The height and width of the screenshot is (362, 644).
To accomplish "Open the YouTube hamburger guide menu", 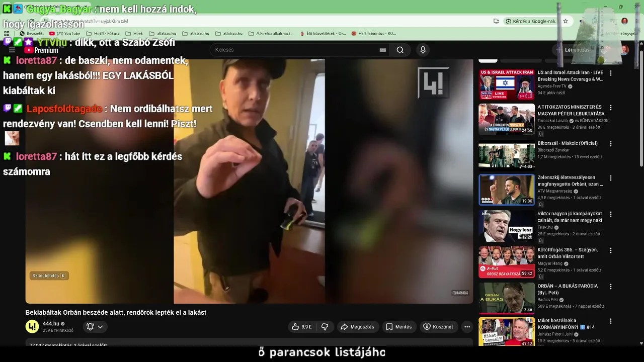I will click(x=12, y=50).
